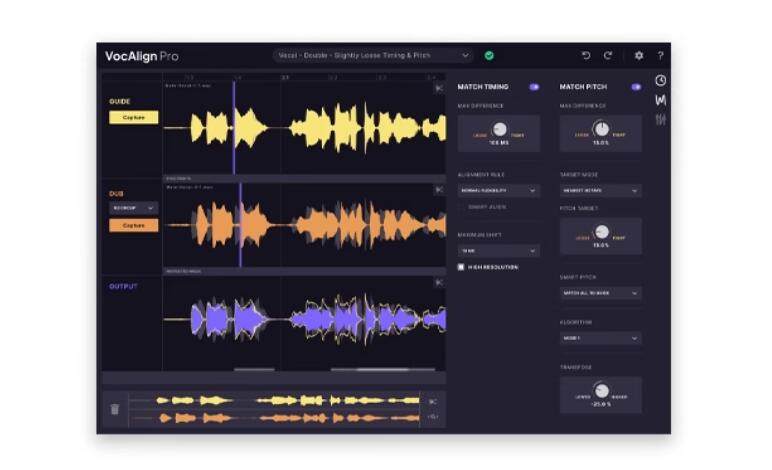Click the GUIDE track label
The width and height of the screenshot is (772, 470).
click(x=120, y=101)
